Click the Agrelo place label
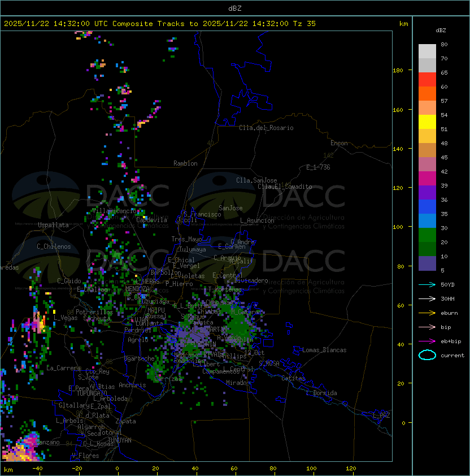Screen dimensions: 470x476 [x=138, y=340]
